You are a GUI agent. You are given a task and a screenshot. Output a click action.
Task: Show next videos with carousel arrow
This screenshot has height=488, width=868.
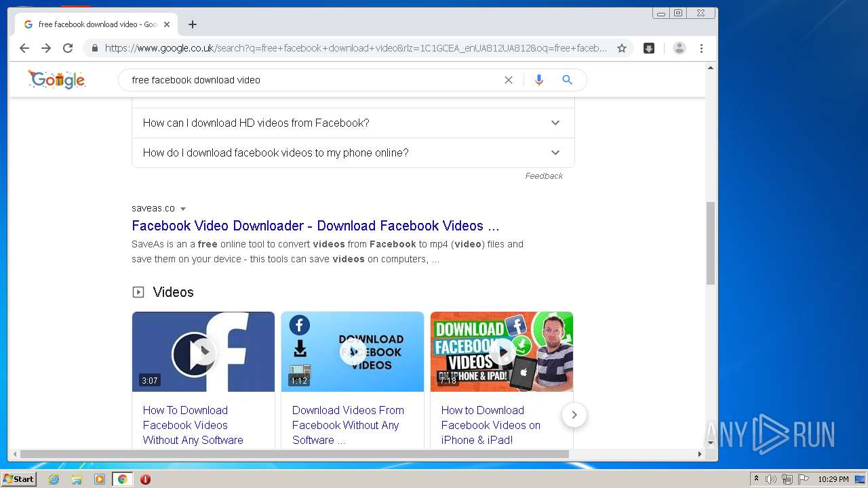(574, 415)
